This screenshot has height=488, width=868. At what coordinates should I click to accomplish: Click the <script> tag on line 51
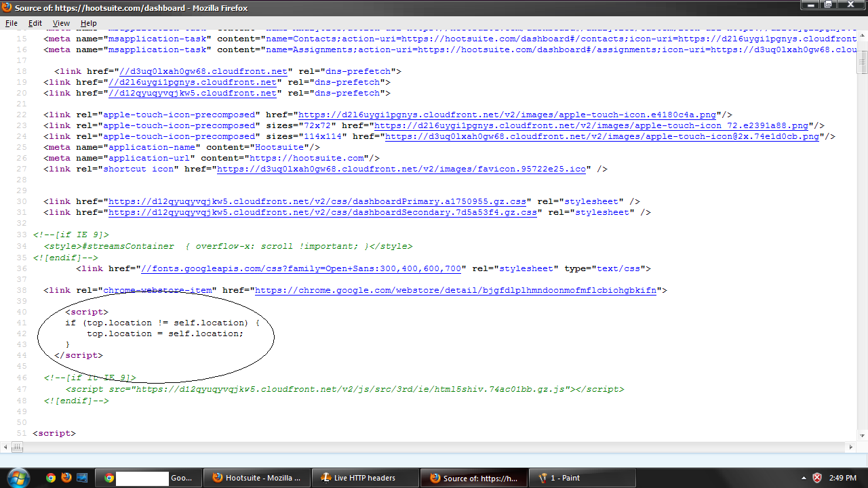coord(54,433)
